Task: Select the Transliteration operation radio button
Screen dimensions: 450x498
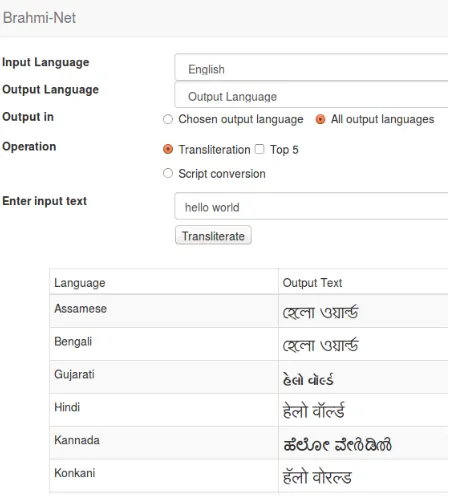Action: click(x=168, y=149)
